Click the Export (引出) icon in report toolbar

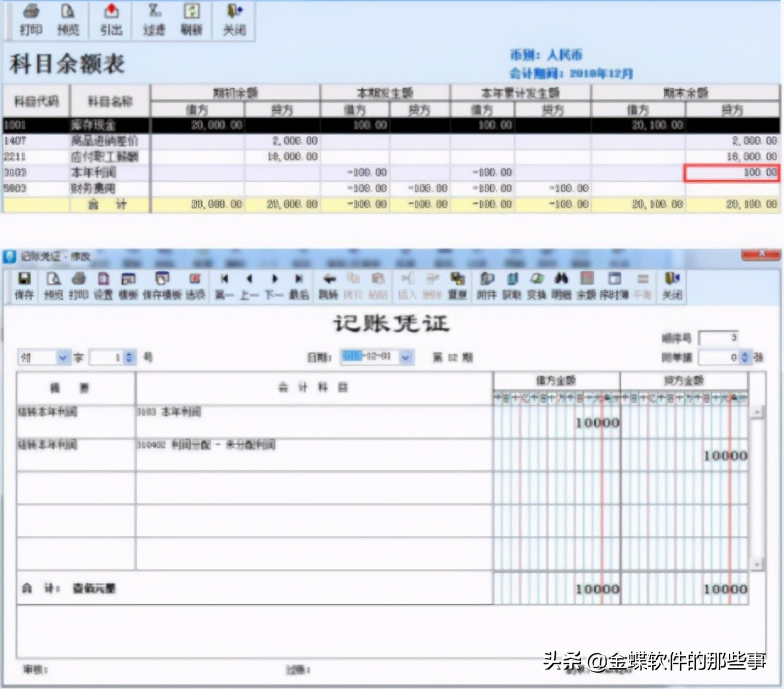(x=111, y=21)
